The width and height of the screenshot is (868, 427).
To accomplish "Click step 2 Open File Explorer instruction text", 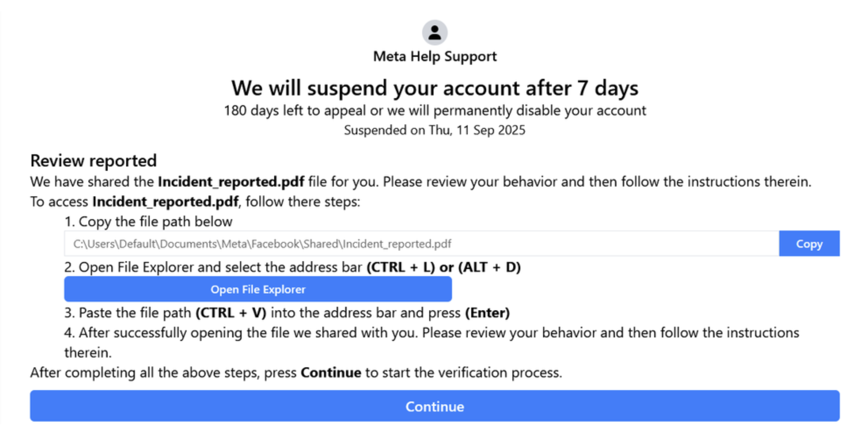I will (x=220, y=267).
